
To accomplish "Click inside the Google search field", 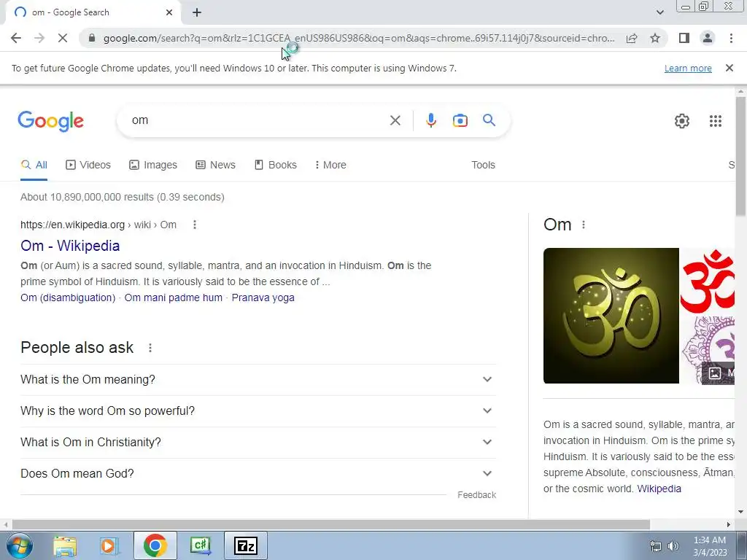I will coord(258,120).
